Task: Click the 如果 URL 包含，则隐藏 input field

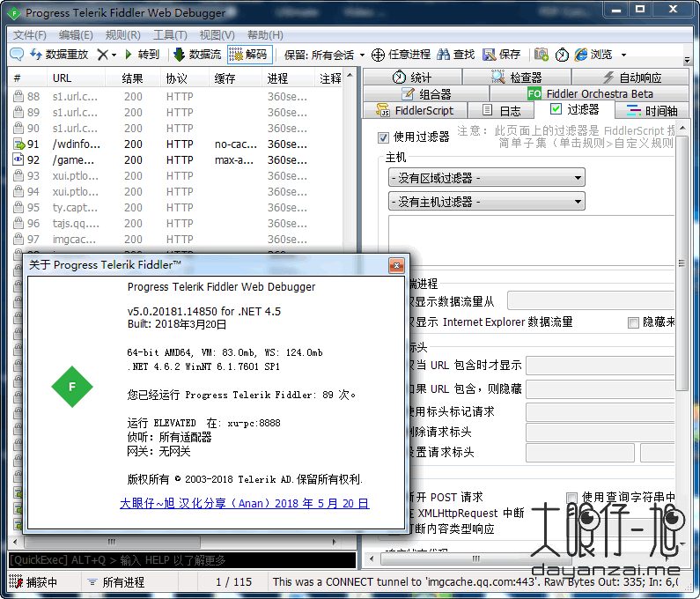Action: pyautogui.click(x=600, y=389)
